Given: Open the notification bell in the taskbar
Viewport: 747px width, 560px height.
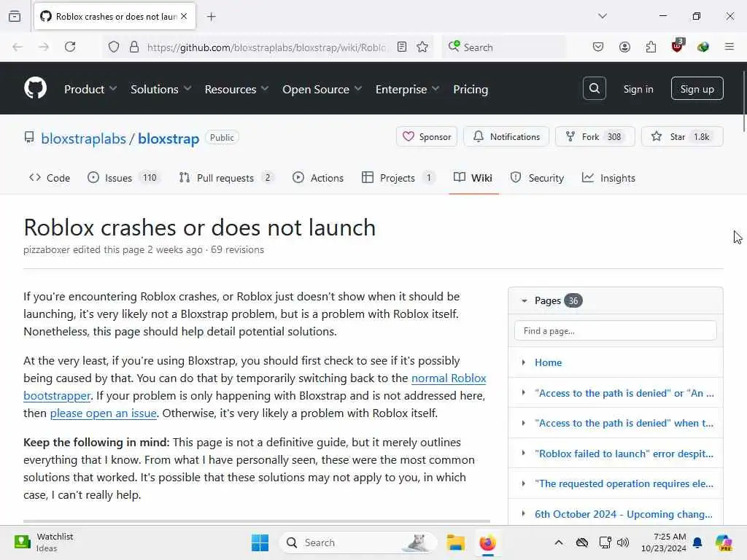Looking at the screenshot, I should tap(697, 542).
